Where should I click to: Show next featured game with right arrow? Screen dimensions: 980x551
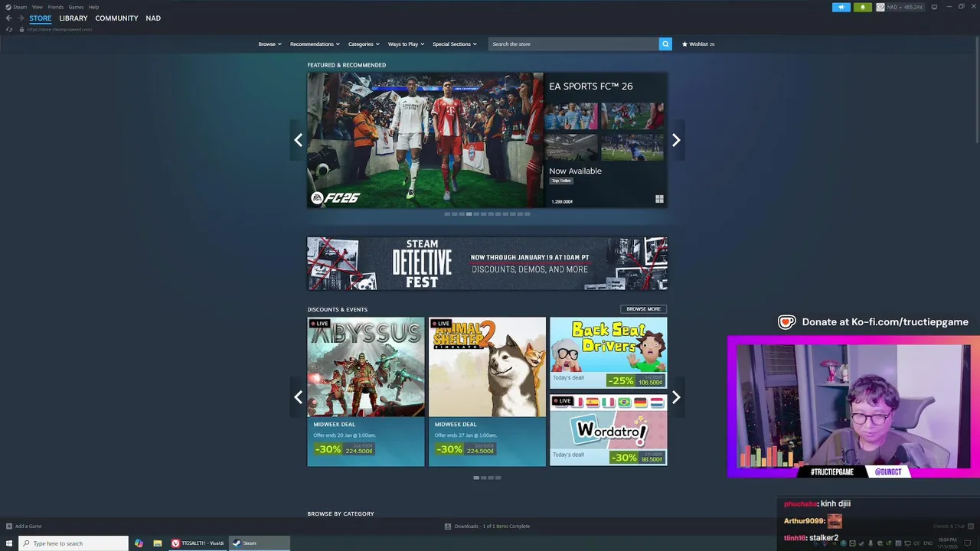[x=675, y=140]
